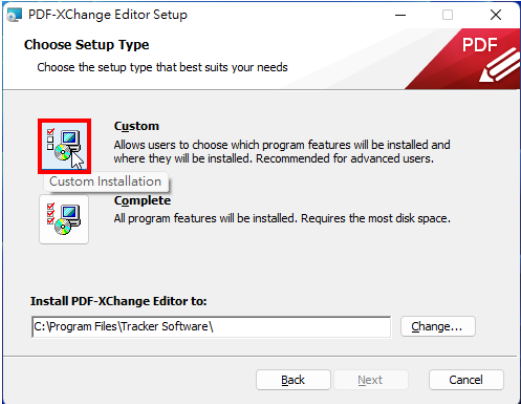
Task: Click the Complete setup type heading
Action: 142,200
